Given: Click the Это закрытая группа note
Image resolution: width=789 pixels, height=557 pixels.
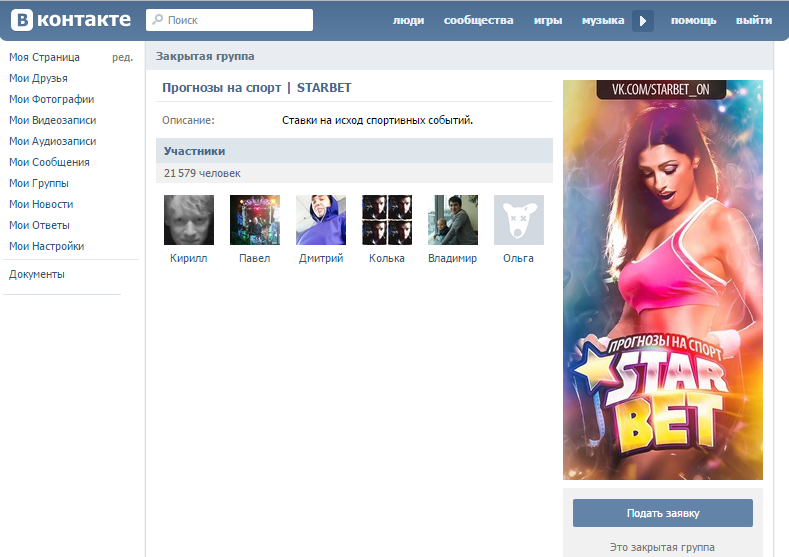Looking at the screenshot, I should point(662,547).
